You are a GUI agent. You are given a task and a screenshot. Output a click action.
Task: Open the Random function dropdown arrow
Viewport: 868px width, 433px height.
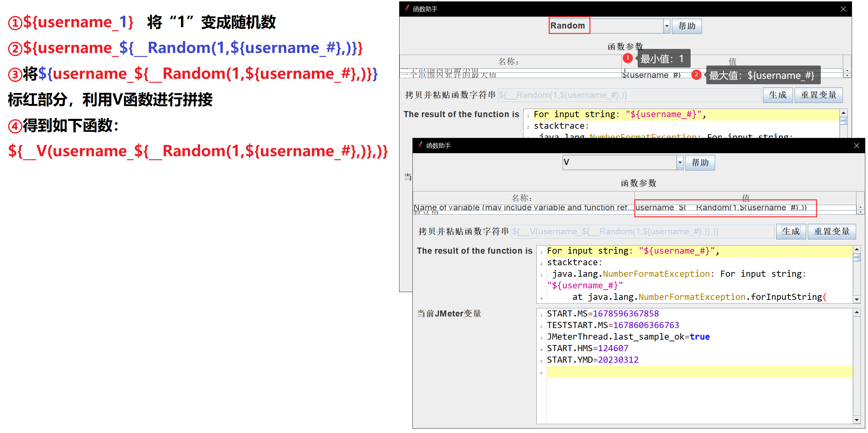[x=667, y=26]
